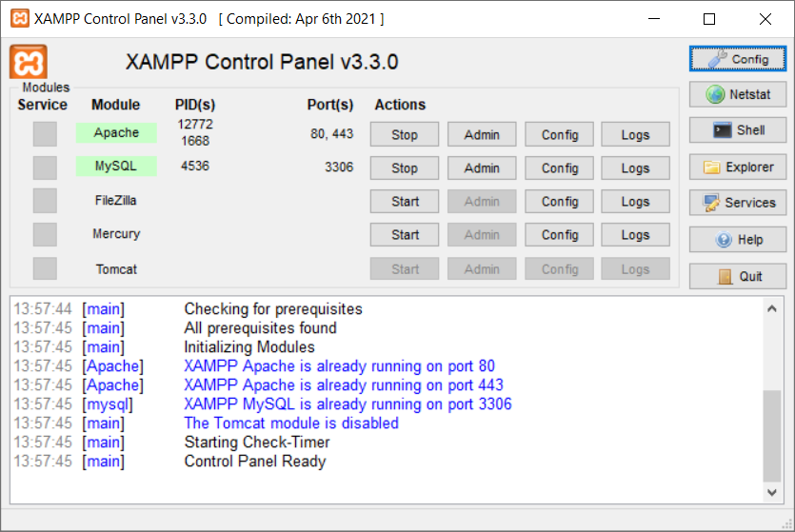Screen dimensions: 795x532
Task: Click the log scrollbar down arrow
Action: coord(772,492)
